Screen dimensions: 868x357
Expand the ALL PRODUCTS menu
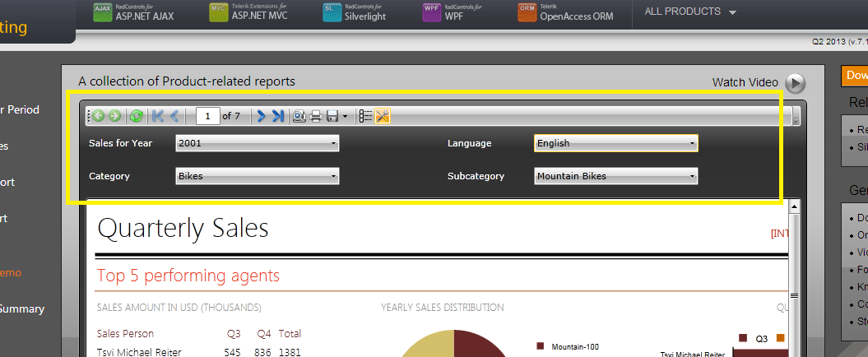pyautogui.click(x=690, y=12)
